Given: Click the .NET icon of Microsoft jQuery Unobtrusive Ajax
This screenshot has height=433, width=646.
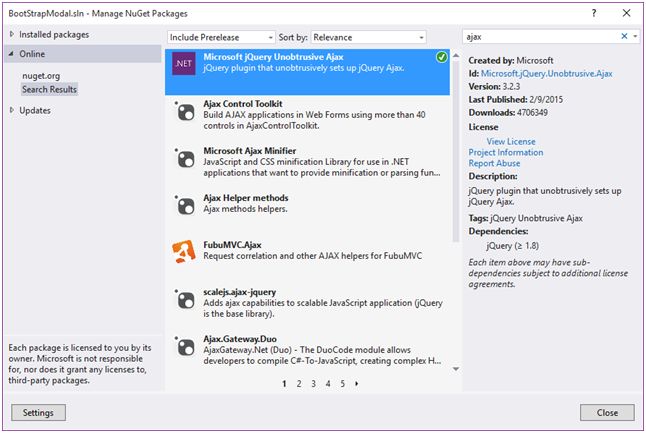Looking at the screenshot, I should tap(184, 63).
